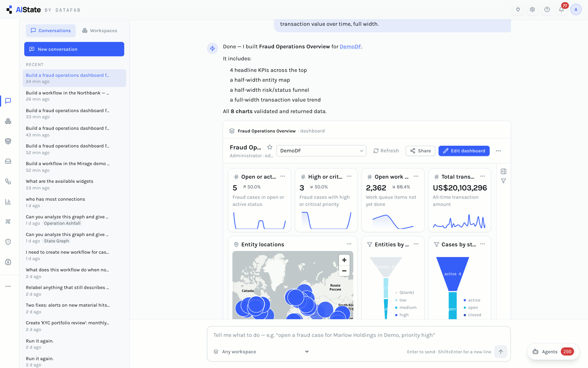Screen dimensions: 588x368
Task: Send message with the arrow-up button
Action: pos(501,352)
